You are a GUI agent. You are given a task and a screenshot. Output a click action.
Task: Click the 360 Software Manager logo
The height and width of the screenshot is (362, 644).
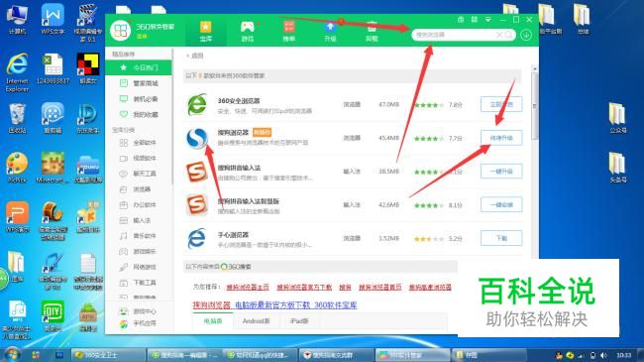[x=120, y=31]
